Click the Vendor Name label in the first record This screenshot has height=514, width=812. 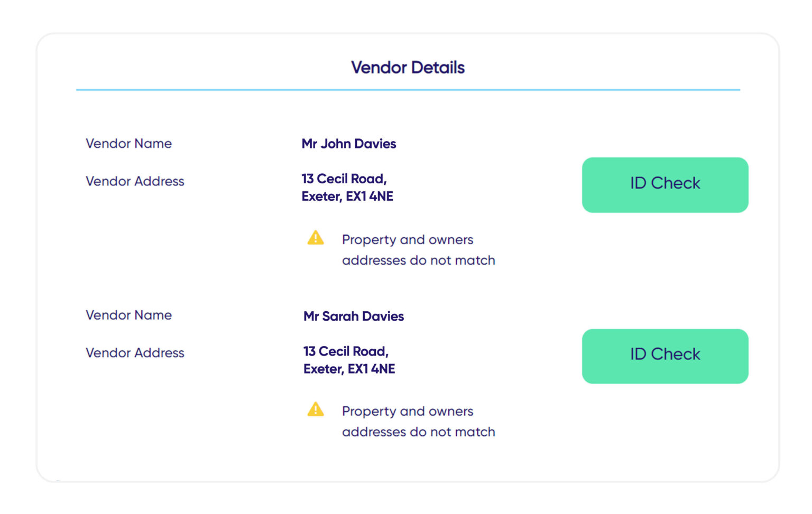tap(128, 144)
